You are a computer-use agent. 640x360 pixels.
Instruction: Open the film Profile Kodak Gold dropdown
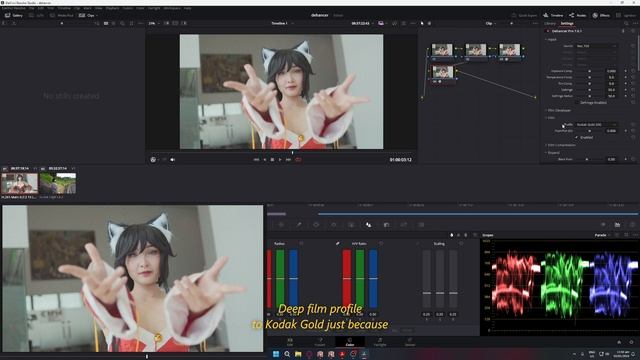point(596,124)
